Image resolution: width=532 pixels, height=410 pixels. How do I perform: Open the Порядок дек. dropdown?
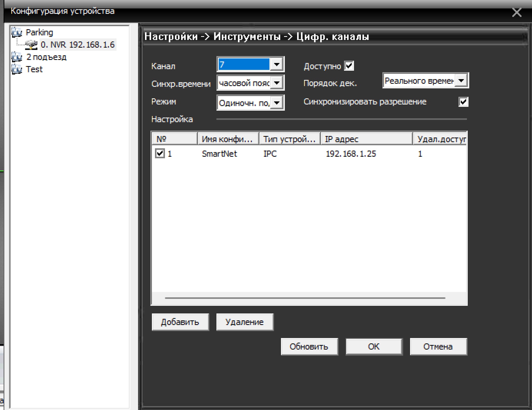point(461,81)
